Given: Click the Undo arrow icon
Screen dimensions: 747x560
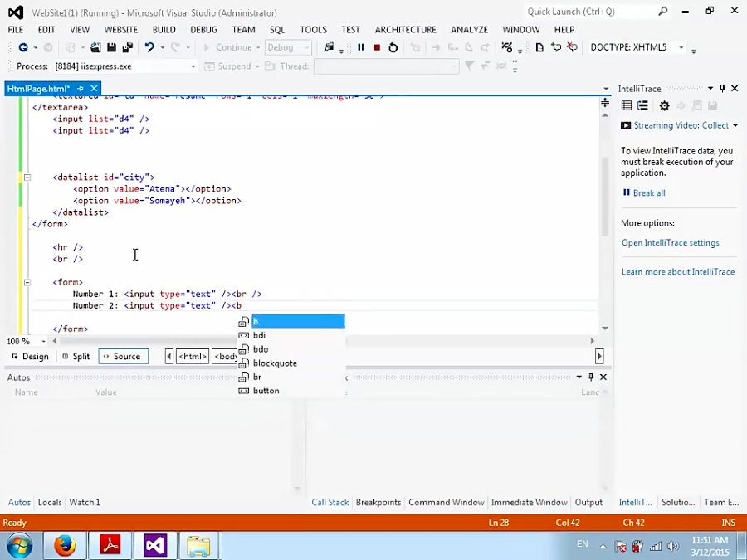Looking at the screenshot, I should [x=149, y=47].
